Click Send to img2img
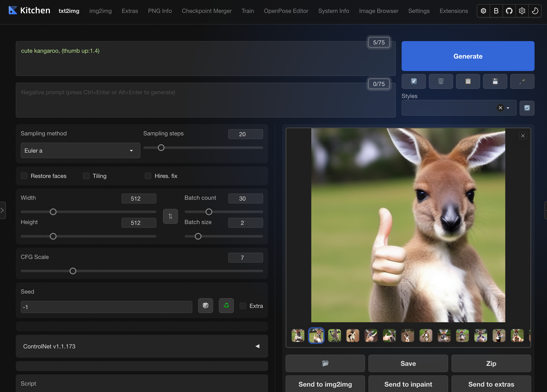This screenshot has height=392, width=547. pos(325,384)
